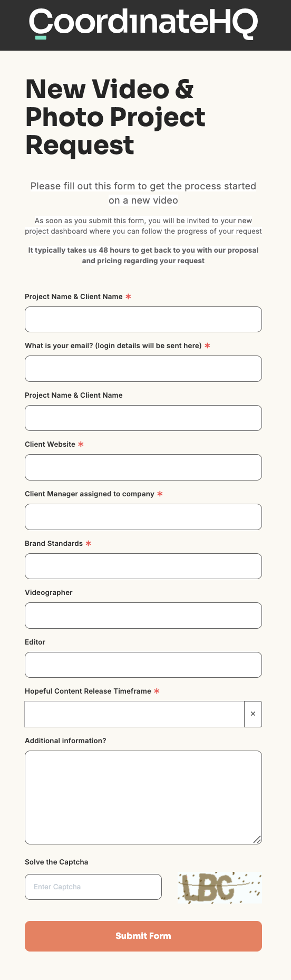Grab the Additional information textarea resize handle
The width and height of the screenshot is (291, 980).
pos(257,839)
